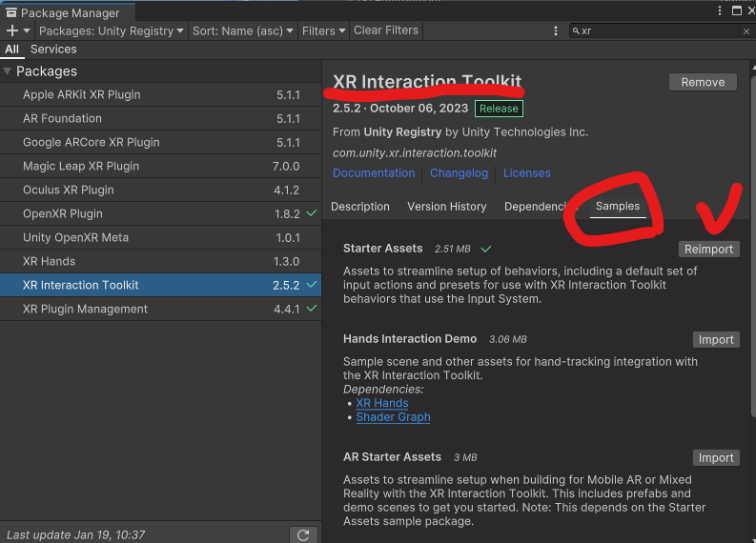Screen dimensions: 756x543
Task: Click the OpenXR Plugin installed checkmark
Action: (x=312, y=213)
